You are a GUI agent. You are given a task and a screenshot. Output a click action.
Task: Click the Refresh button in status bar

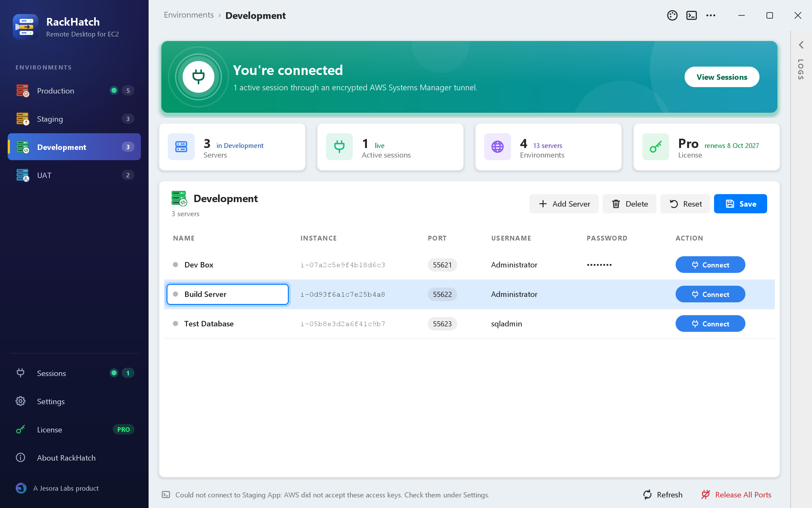click(x=662, y=495)
